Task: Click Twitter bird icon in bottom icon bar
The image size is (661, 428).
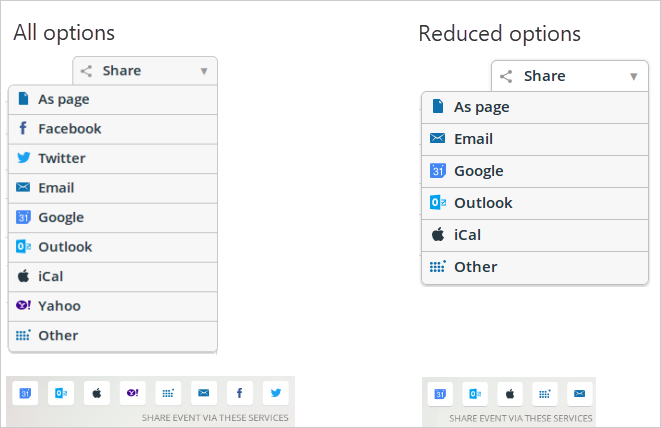Action: click(276, 393)
